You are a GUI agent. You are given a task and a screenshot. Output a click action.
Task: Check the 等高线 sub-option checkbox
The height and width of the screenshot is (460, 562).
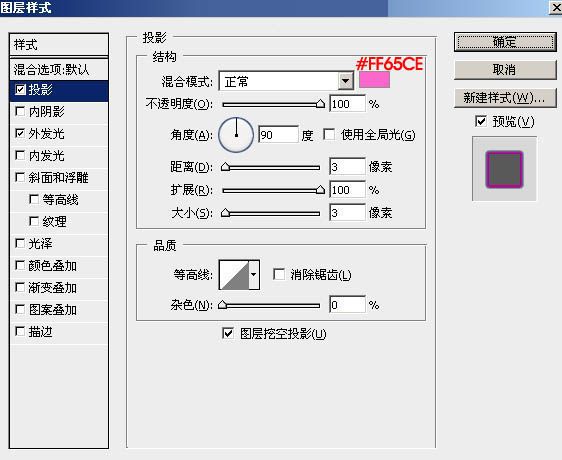34,199
